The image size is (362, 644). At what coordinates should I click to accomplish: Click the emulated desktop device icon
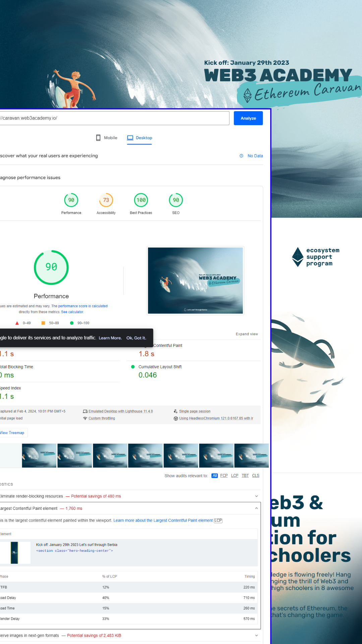click(x=85, y=411)
